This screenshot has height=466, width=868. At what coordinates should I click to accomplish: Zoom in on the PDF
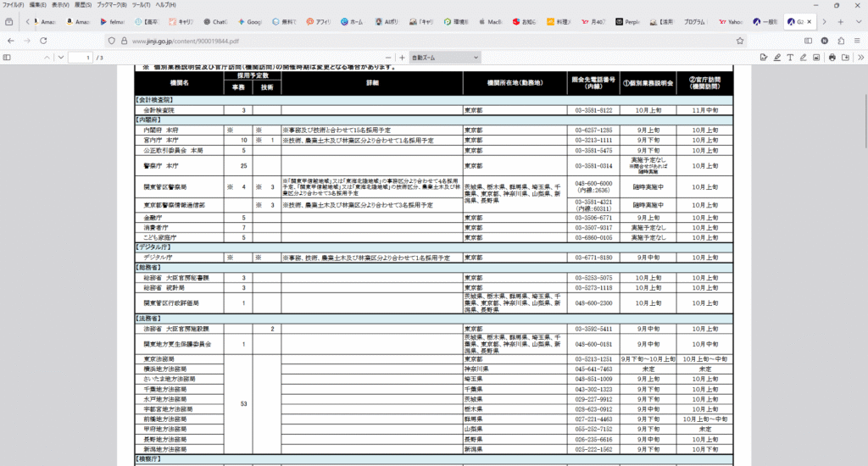(x=402, y=58)
